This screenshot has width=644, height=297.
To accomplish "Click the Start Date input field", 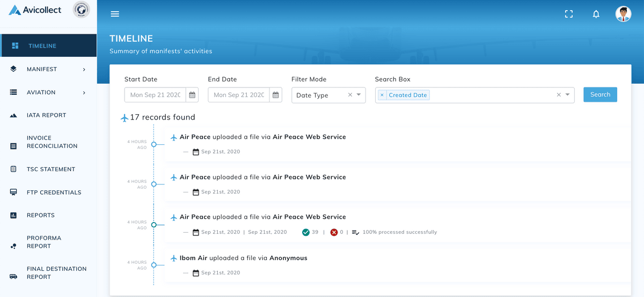I will point(155,95).
